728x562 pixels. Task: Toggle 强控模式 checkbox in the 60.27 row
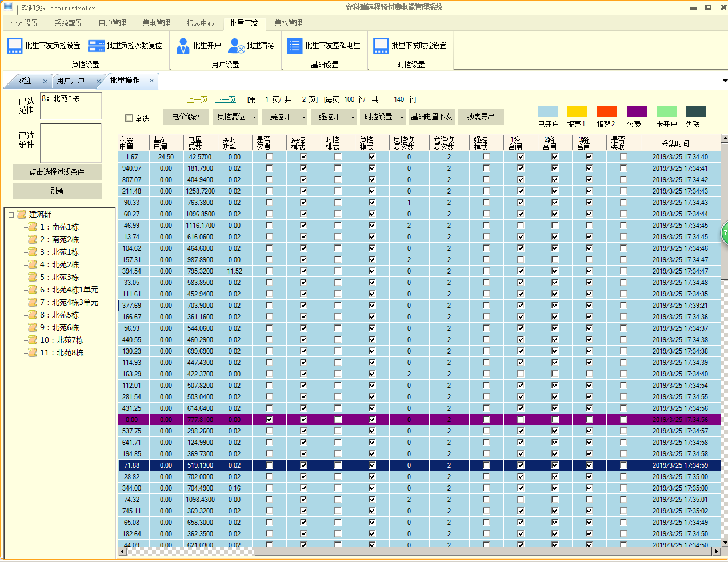pos(486,214)
